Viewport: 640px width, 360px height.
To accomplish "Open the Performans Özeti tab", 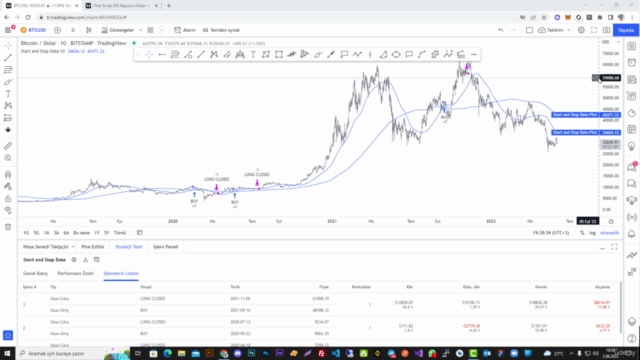I will click(76, 273).
